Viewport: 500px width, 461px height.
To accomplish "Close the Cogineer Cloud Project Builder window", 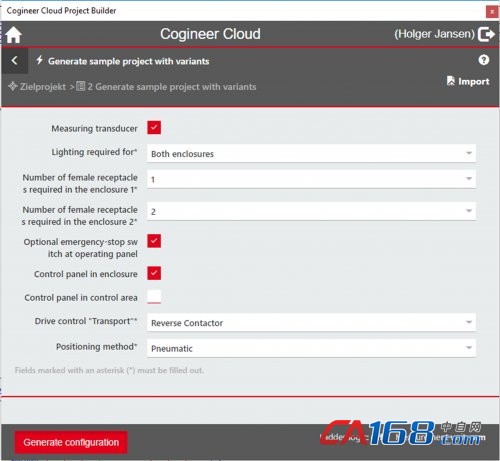I will (x=492, y=12).
